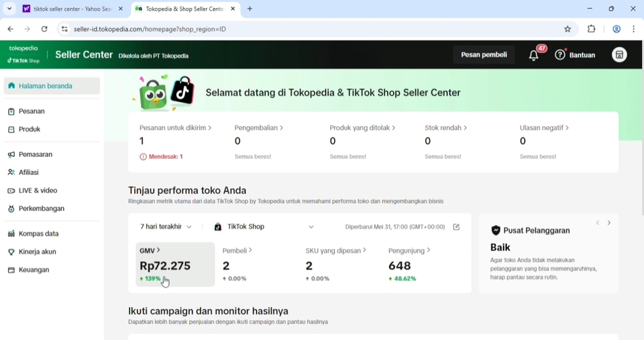Click the Rp72.275 GMV value
Image resolution: width=644 pixels, height=340 pixels.
165,266
